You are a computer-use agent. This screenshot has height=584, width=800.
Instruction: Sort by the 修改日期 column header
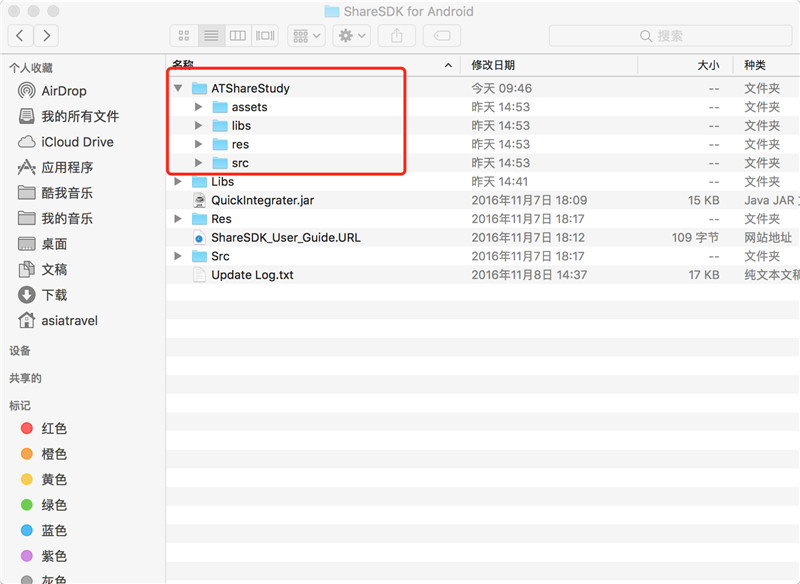coord(493,65)
